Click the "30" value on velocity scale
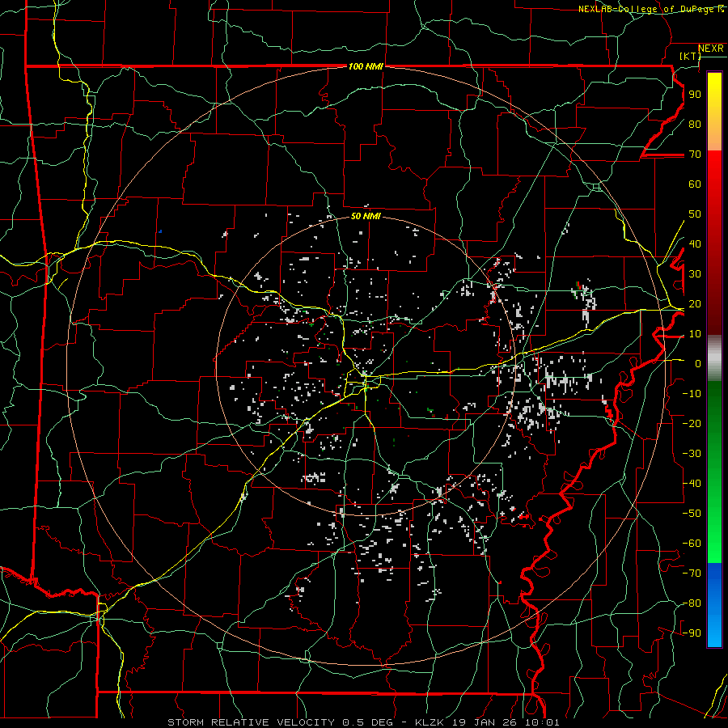Viewport: 728px width, 728px height. (x=695, y=274)
